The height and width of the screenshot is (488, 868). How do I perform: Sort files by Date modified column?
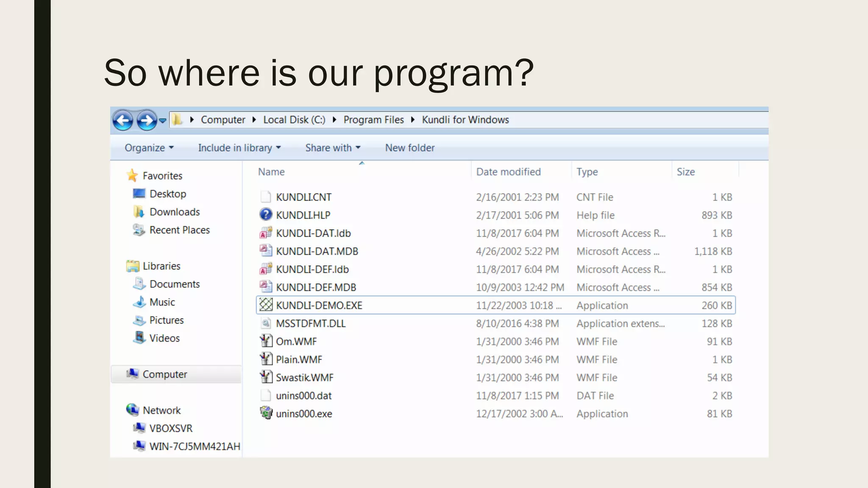click(508, 172)
